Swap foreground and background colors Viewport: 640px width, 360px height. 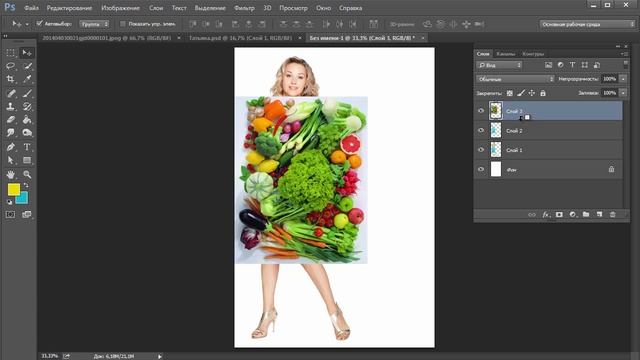[26, 186]
